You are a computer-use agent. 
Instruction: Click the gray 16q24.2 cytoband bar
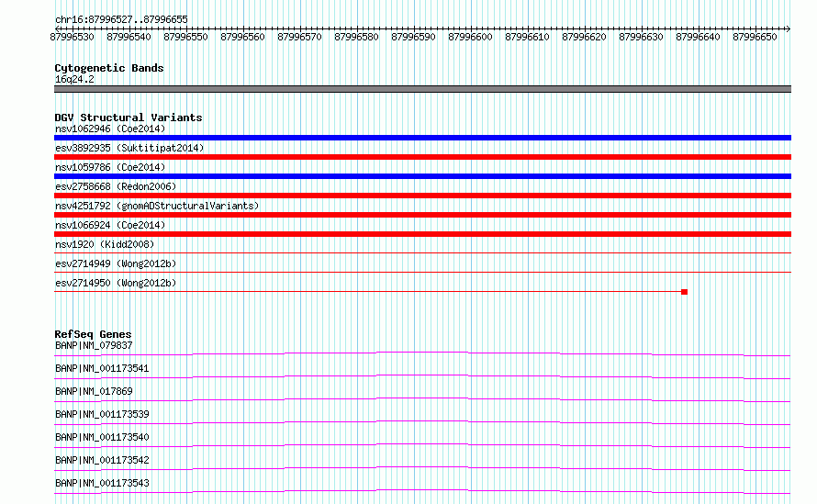[422, 89]
